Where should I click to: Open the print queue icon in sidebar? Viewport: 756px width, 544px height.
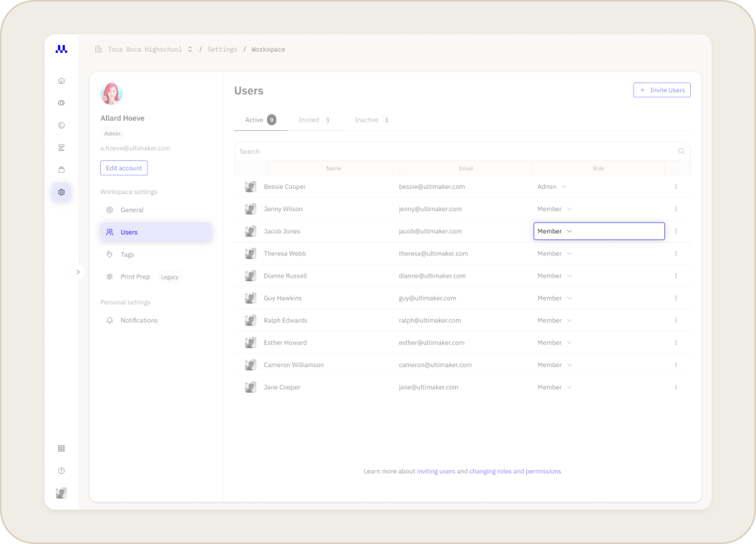(x=62, y=147)
